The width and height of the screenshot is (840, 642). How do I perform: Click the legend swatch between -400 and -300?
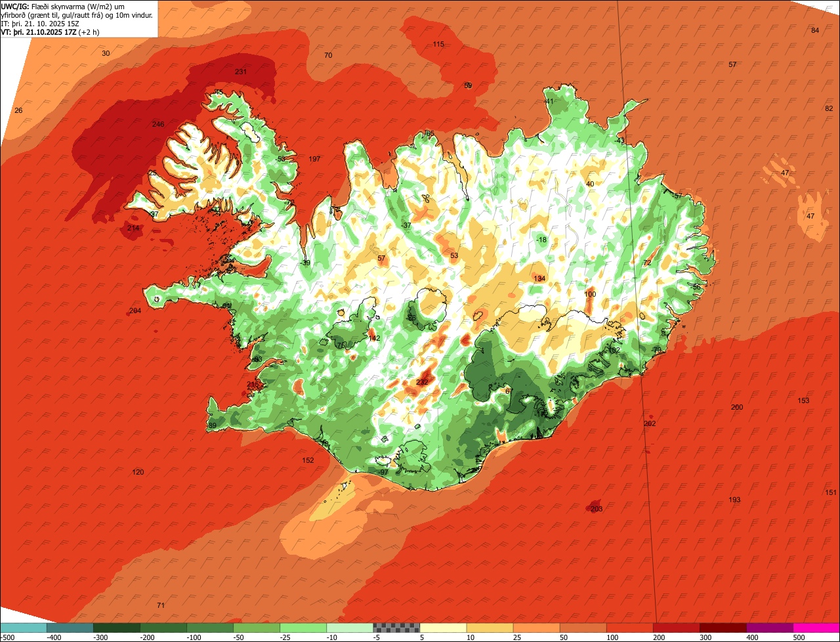tap(70, 628)
